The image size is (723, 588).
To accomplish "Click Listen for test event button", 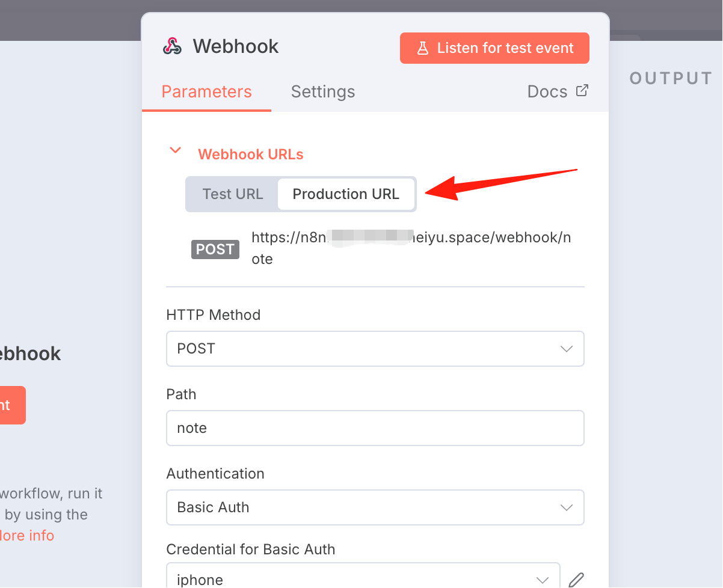I will pyautogui.click(x=494, y=48).
